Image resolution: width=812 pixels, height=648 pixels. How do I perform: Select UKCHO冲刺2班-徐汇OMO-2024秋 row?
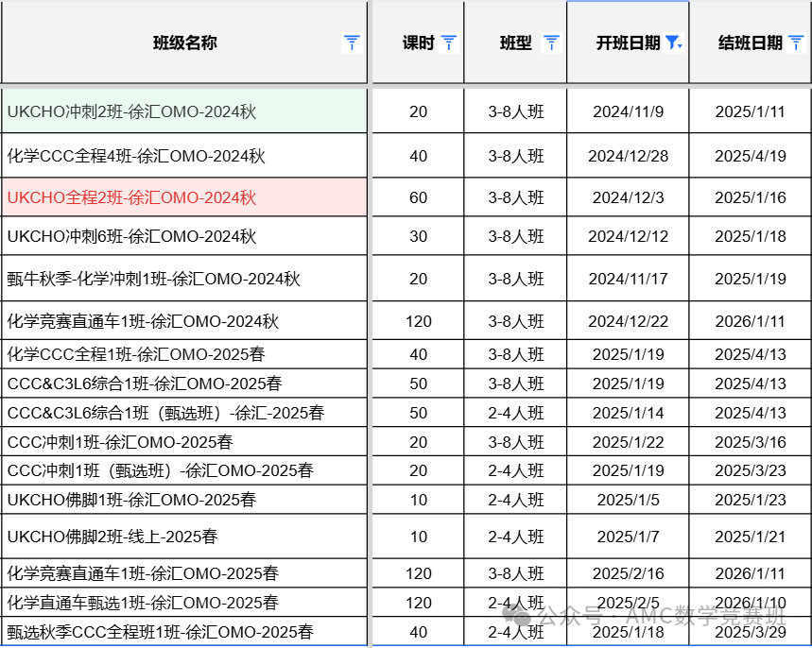click(x=184, y=111)
